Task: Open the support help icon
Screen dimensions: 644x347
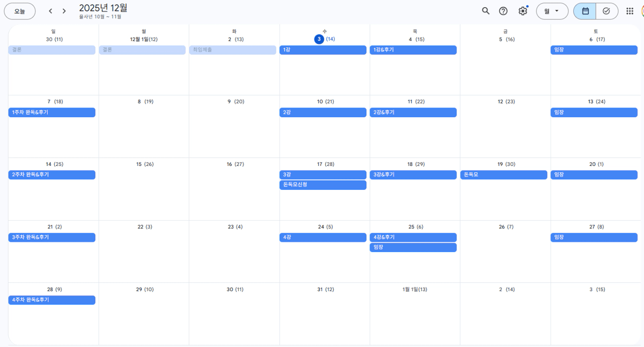Action: point(503,11)
